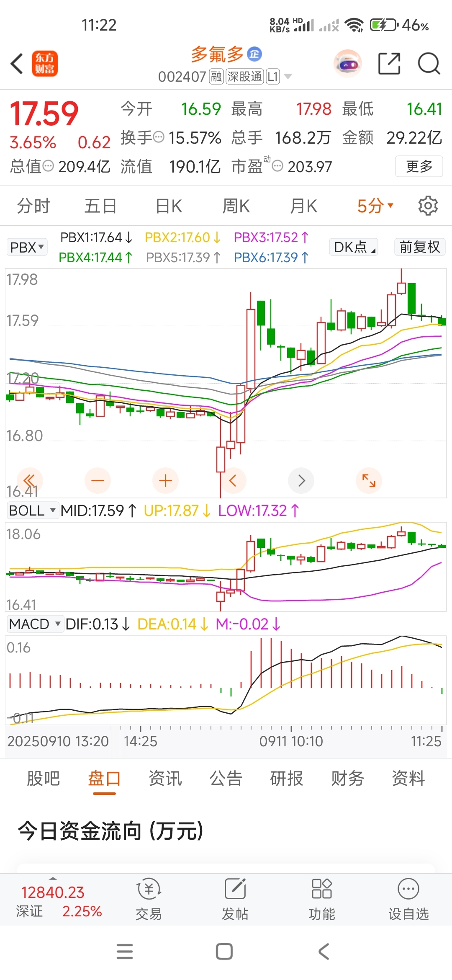The height and width of the screenshot is (980, 452).
Task: Tap the MACD histogram sub-chart
Action: [x=226, y=680]
